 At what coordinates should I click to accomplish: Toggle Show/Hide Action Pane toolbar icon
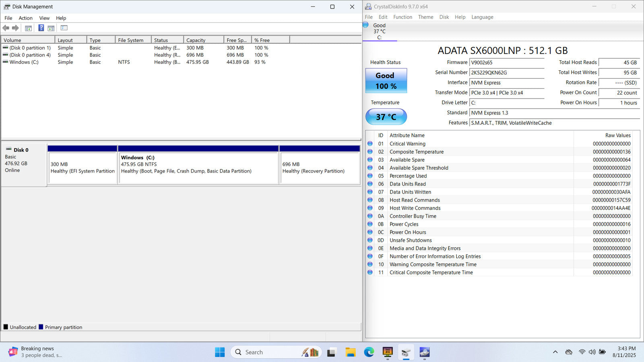click(x=51, y=28)
